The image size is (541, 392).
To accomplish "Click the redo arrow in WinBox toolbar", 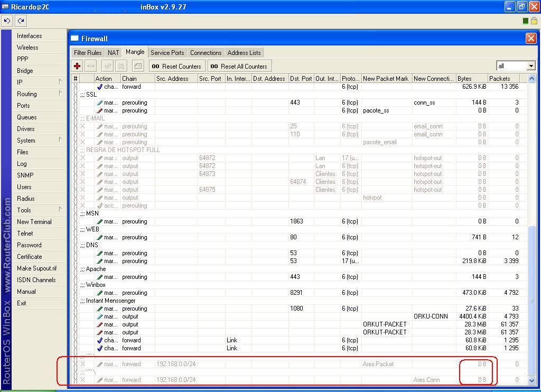I will coord(21,21).
